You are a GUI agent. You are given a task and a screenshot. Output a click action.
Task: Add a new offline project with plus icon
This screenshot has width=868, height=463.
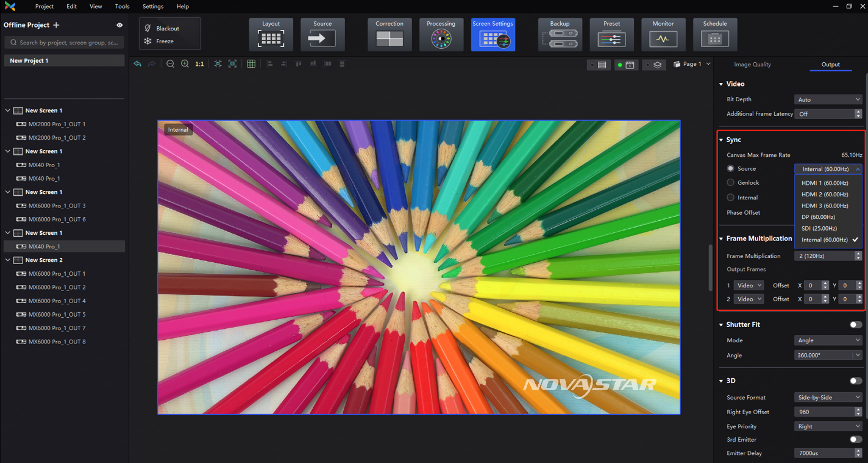57,25
